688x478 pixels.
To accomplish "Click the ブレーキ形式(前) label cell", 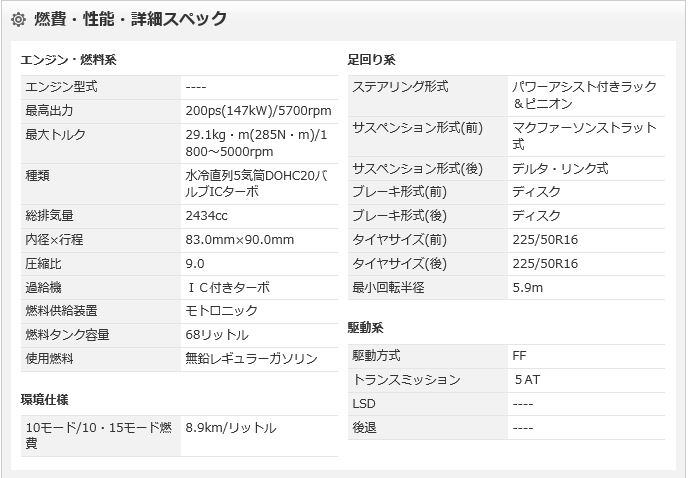I will (428, 192).
